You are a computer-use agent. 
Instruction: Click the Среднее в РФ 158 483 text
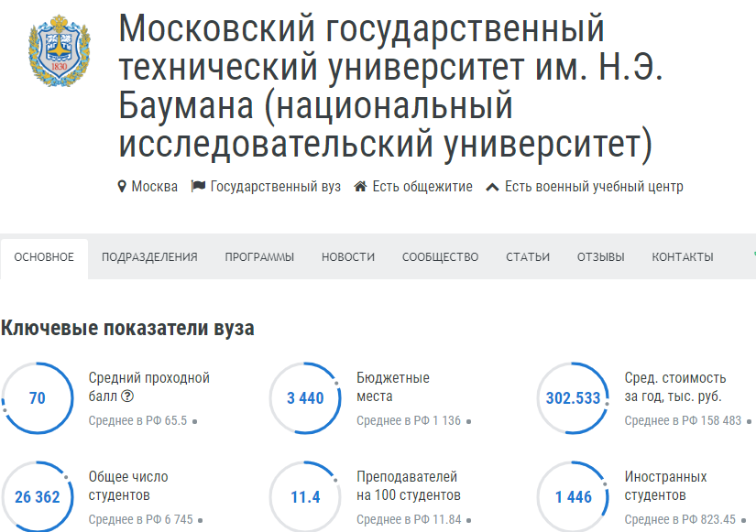683,420
